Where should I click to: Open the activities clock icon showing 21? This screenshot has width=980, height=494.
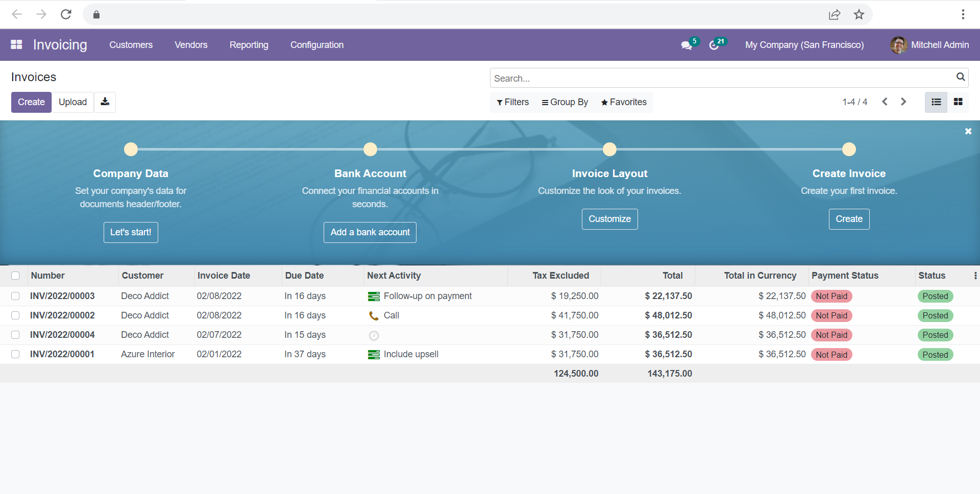(715, 46)
